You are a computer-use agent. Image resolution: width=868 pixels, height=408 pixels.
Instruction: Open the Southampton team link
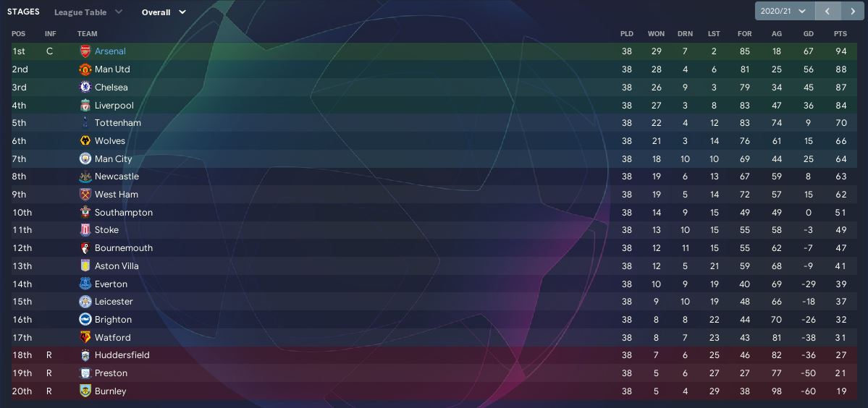(124, 212)
